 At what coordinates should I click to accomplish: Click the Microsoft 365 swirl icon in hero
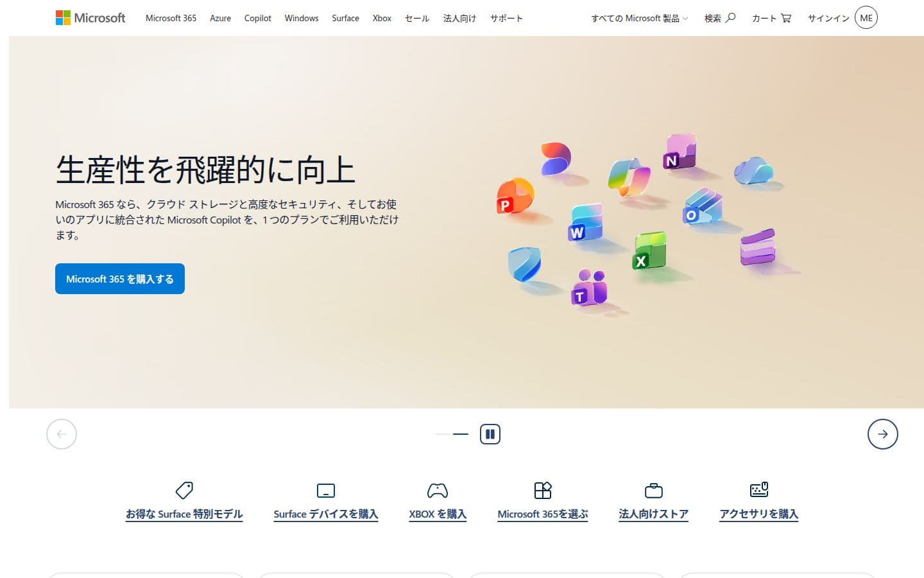556,159
